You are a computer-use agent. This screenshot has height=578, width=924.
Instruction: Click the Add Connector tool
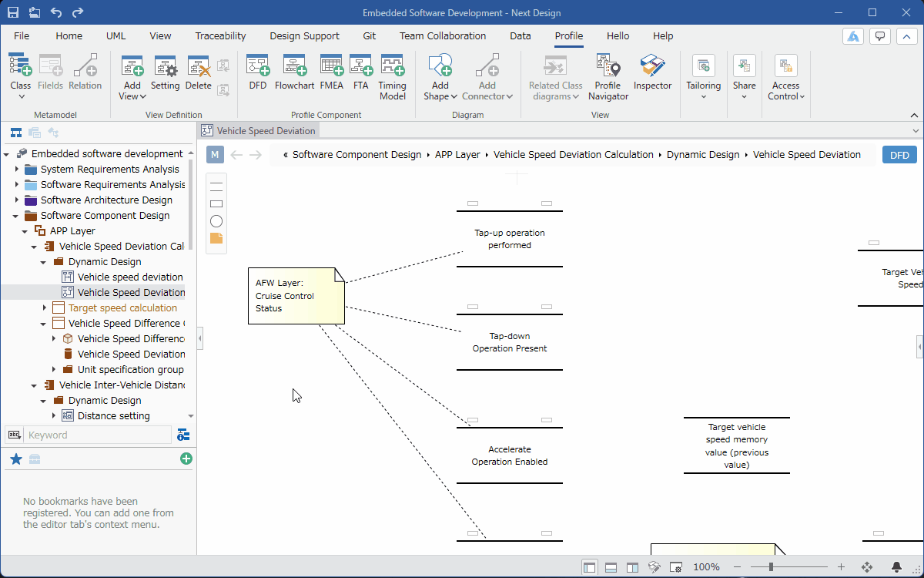pos(487,77)
